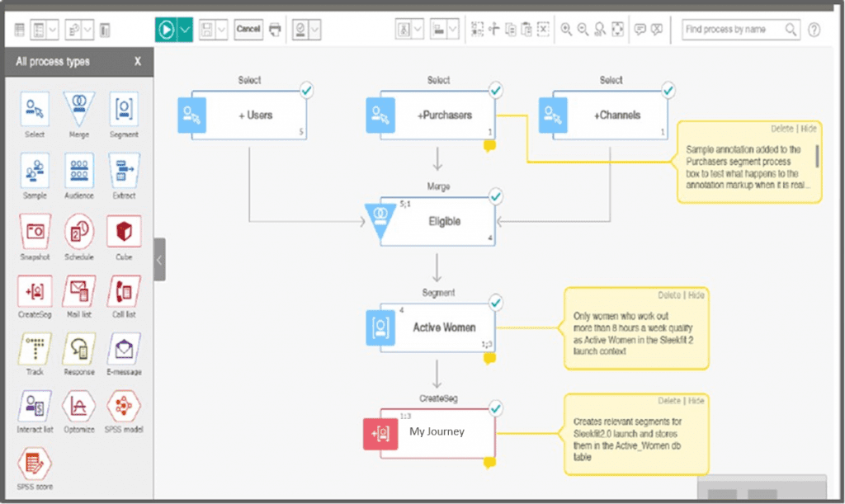Choose the Sample process icon

[35, 171]
